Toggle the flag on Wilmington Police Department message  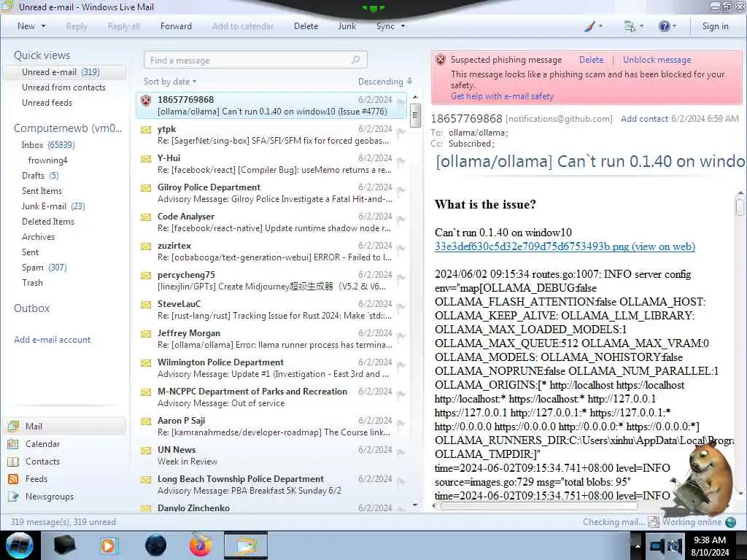(400, 365)
